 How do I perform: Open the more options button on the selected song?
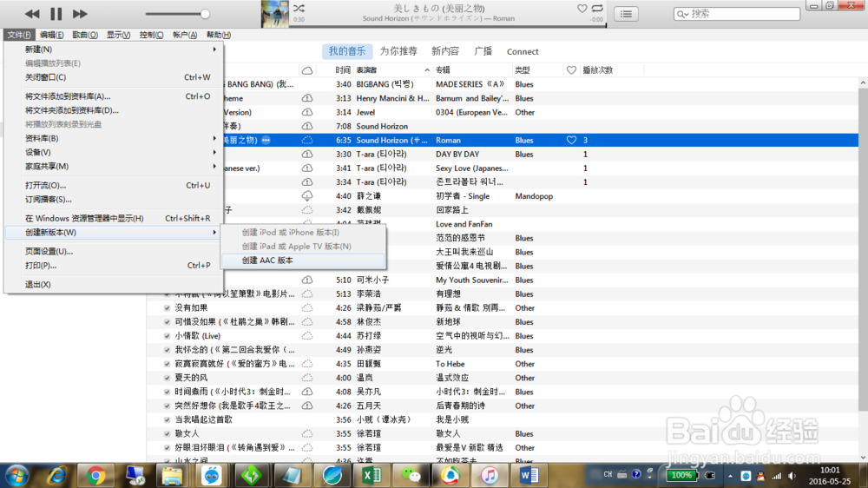tap(266, 140)
